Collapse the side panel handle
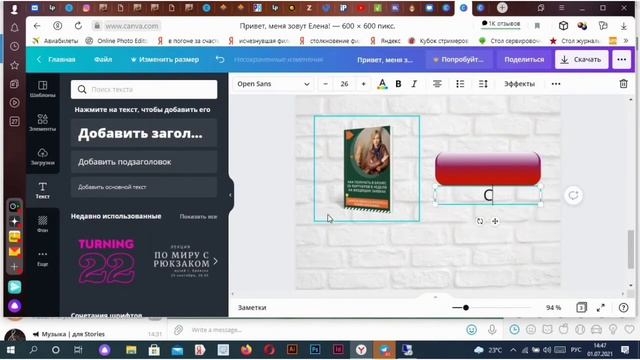The height and width of the screenshot is (360, 640). click(230, 195)
